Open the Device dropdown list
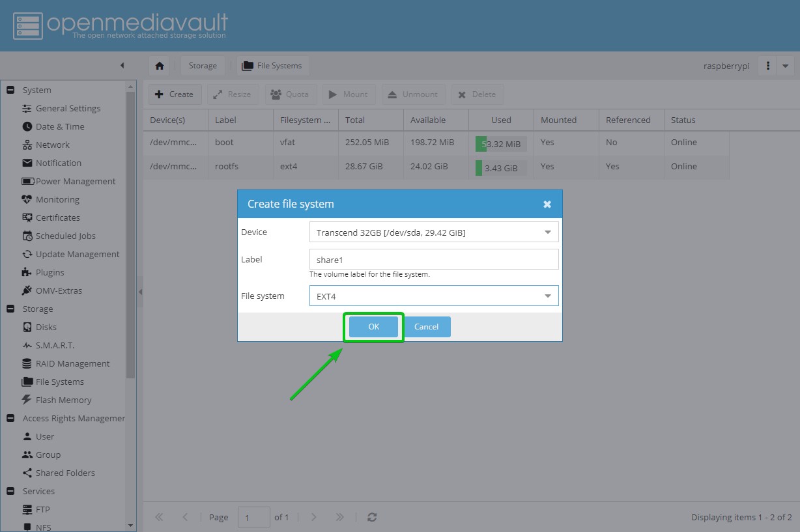The width and height of the screenshot is (800, 532). tap(547, 232)
